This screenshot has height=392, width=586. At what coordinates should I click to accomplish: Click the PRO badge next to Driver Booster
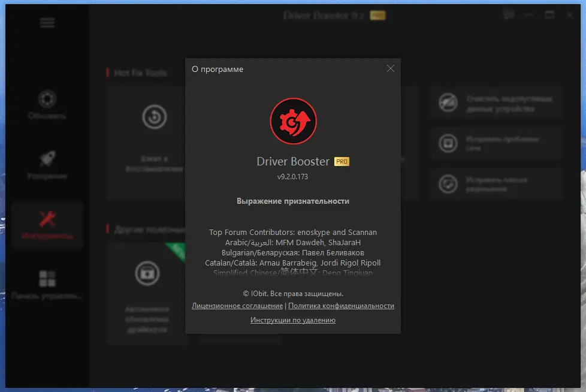pos(342,161)
